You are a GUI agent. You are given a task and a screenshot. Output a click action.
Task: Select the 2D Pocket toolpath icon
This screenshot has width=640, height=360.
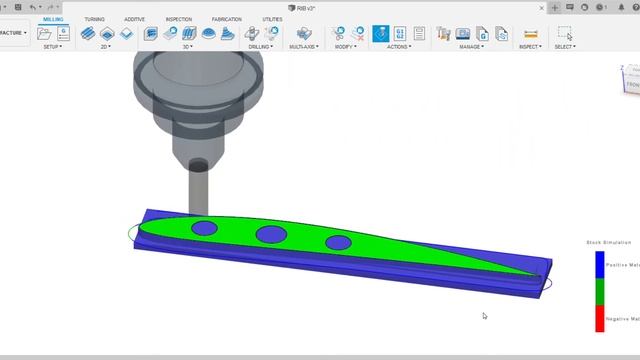(107, 33)
